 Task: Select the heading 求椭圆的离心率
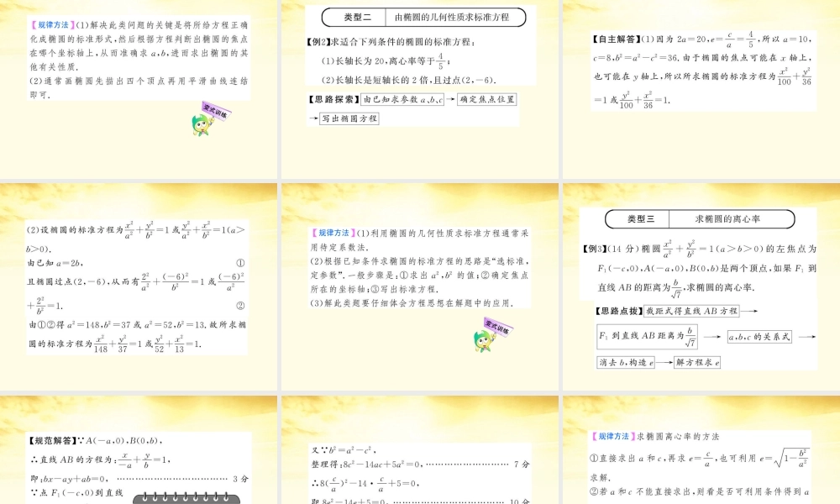click(x=727, y=219)
